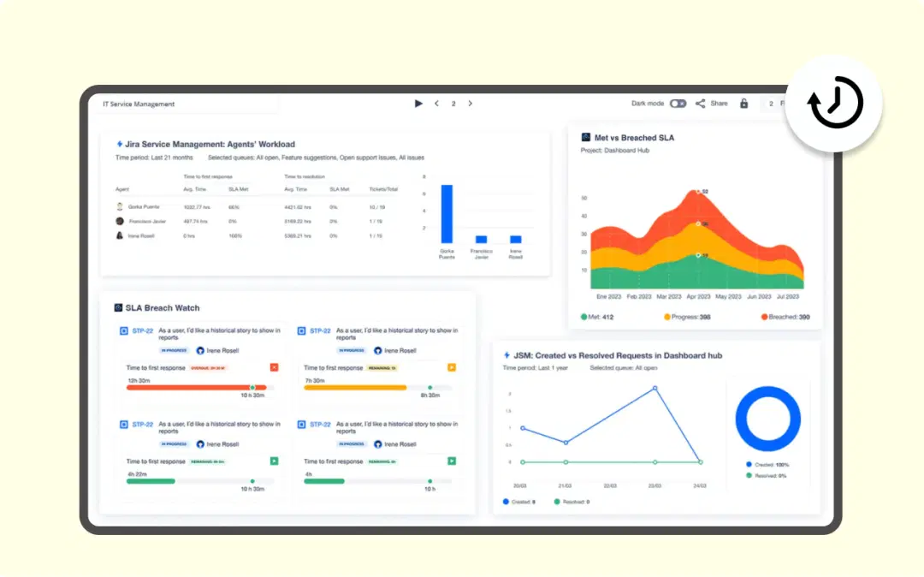The image size is (924, 577).
Task: Click the Met legend dot under the SLA chart
Action: [x=583, y=317]
